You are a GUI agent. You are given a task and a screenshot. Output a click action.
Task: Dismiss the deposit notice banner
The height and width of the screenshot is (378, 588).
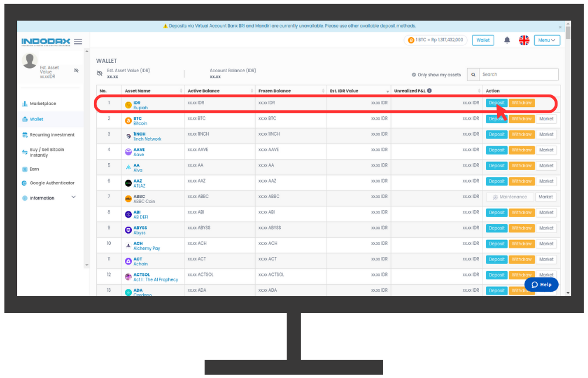point(560,26)
